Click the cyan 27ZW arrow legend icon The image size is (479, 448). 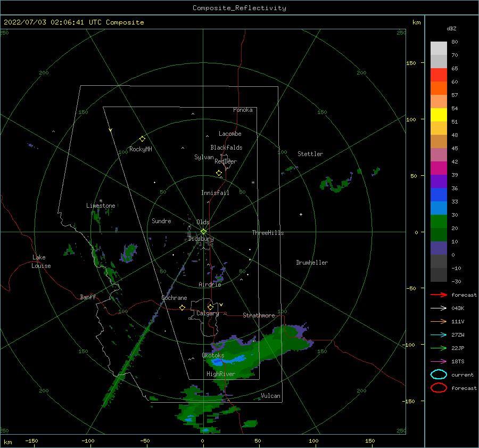(439, 335)
